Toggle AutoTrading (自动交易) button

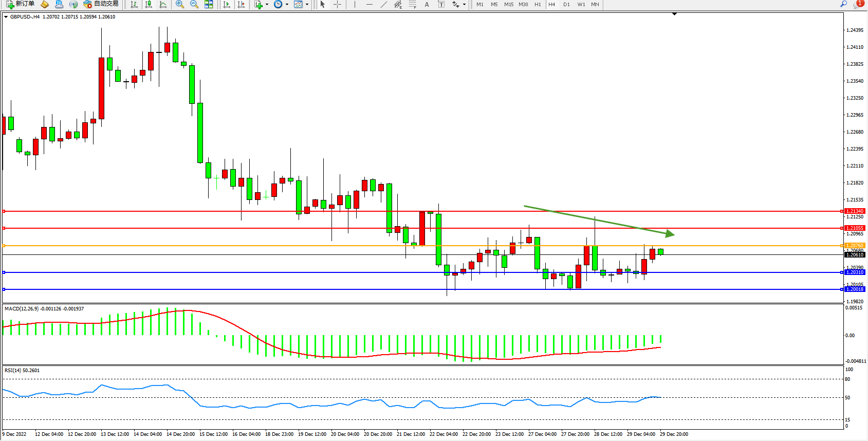101,4
